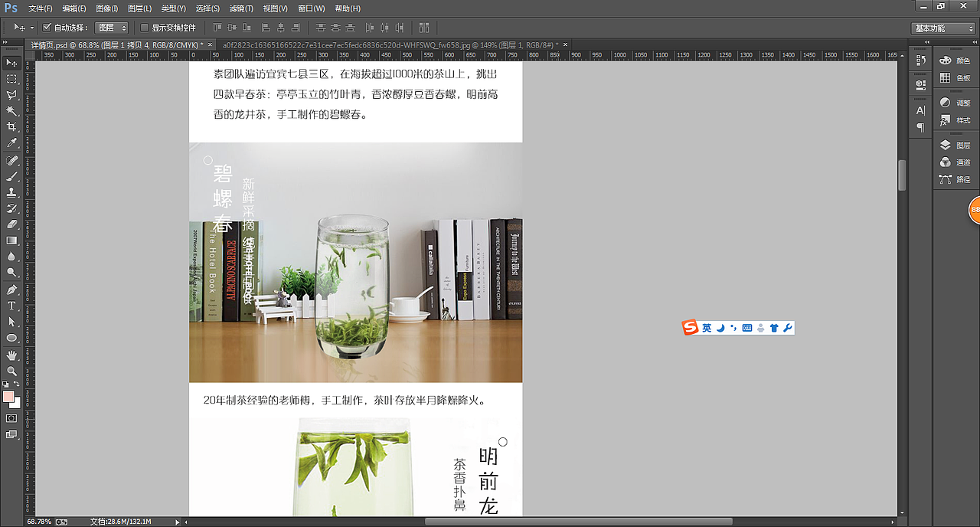Open the 色板 (Swatches) panel

[955, 77]
